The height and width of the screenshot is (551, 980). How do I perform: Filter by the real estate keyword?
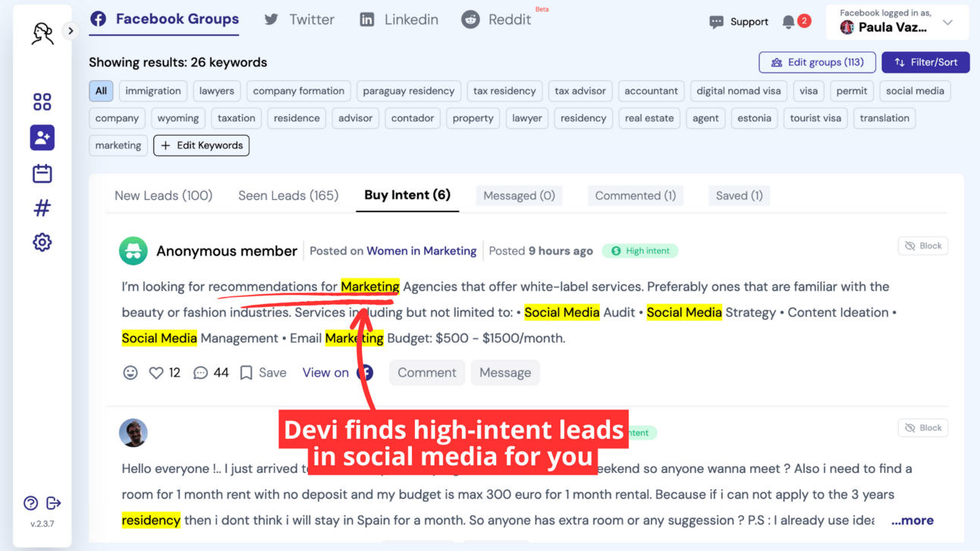[x=649, y=118]
